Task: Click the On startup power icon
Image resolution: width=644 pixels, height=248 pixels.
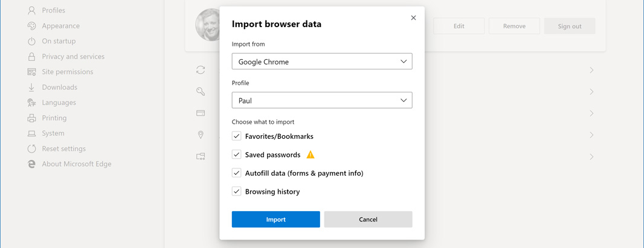Action: pos(31,41)
